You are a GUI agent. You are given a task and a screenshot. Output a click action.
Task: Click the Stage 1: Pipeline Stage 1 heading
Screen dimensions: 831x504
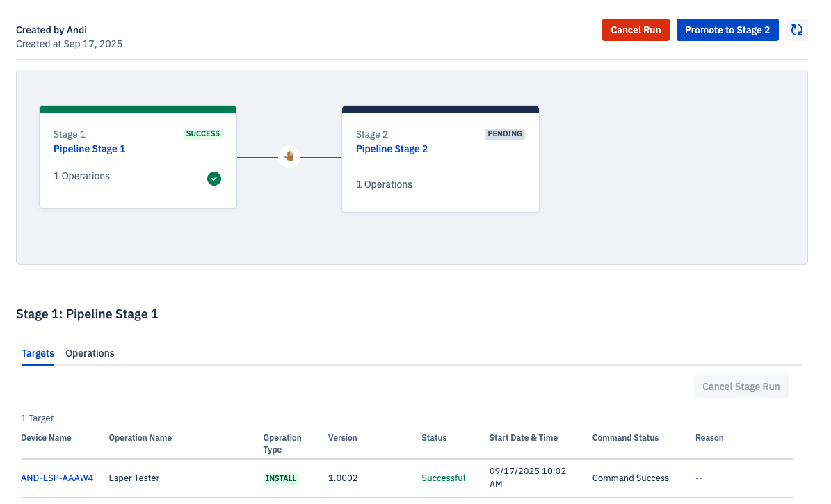click(87, 314)
